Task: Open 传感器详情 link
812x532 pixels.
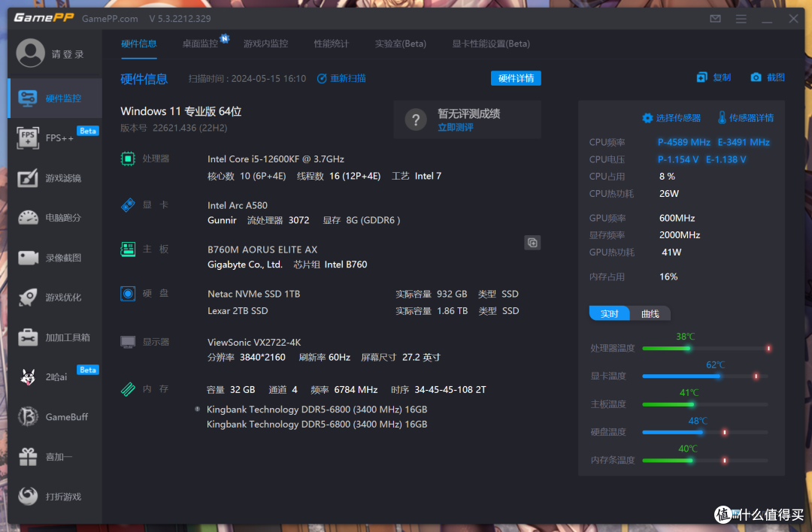Action: pyautogui.click(x=746, y=118)
